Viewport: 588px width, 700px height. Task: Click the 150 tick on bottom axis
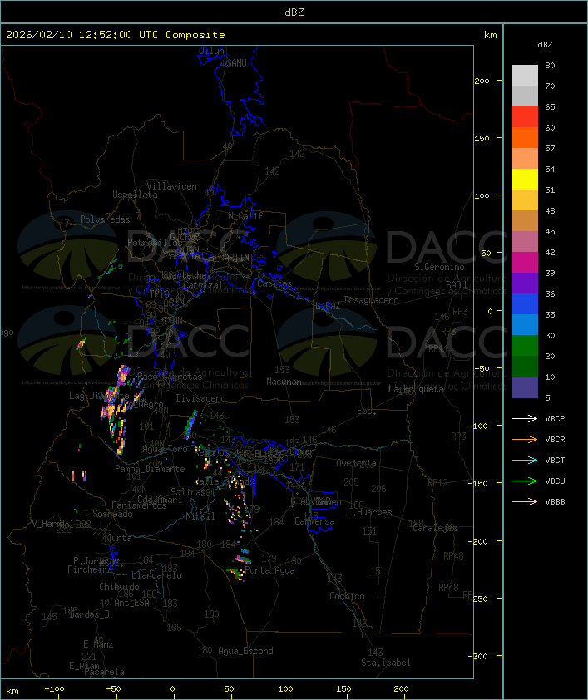click(343, 689)
